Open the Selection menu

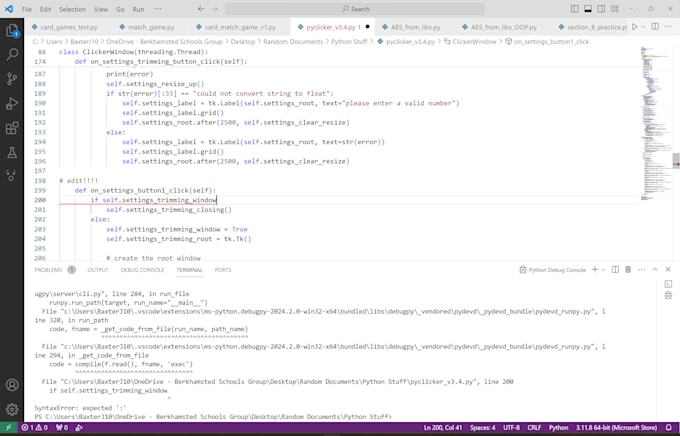(x=72, y=9)
